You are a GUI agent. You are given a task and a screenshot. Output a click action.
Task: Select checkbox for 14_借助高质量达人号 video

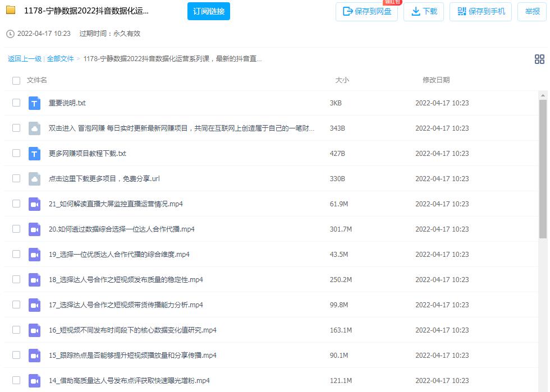(16, 380)
